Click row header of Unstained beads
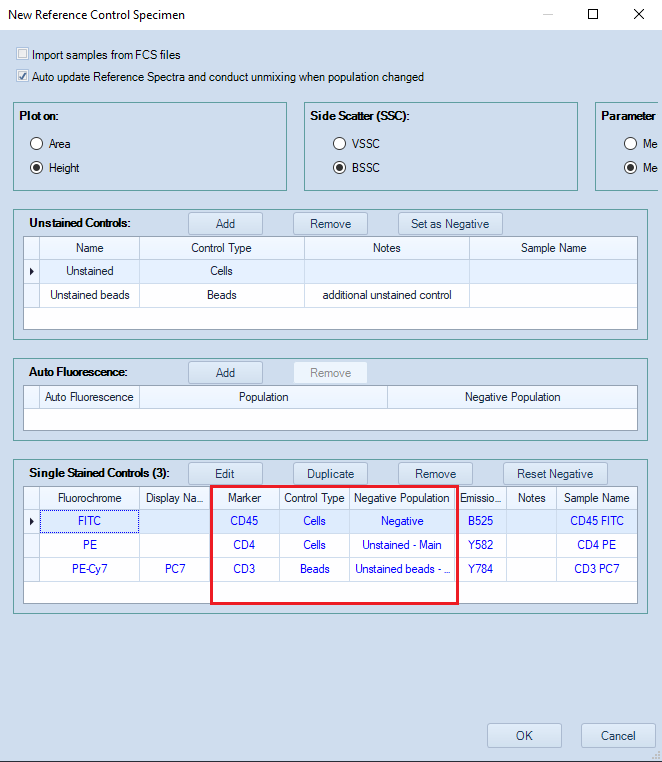The image size is (662, 762). coord(32,295)
